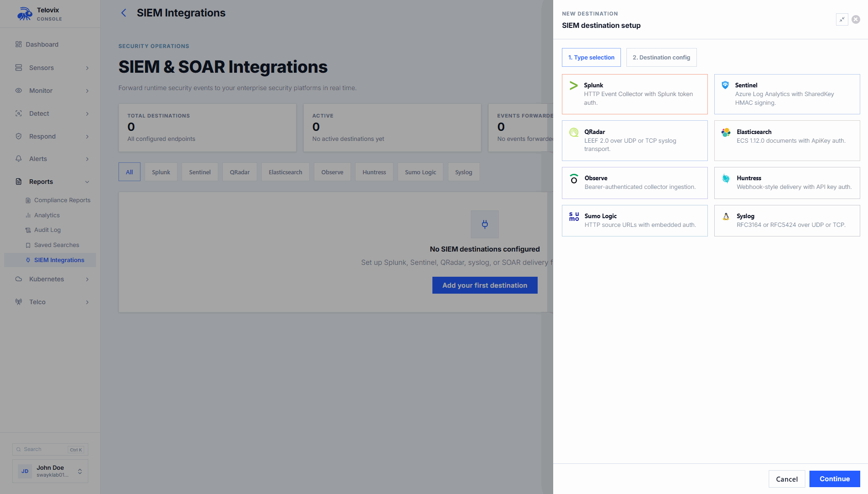Click the Elasticsearch colorful logo
Screen dimensions: 868x494
(726, 132)
